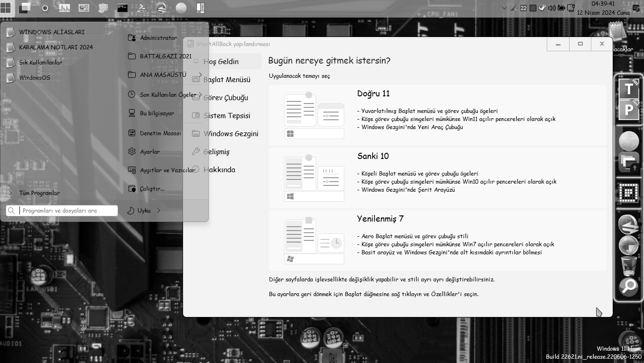Open the BATTALGAZİ 2021 folder
644x363 pixels.
coord(166,56)
